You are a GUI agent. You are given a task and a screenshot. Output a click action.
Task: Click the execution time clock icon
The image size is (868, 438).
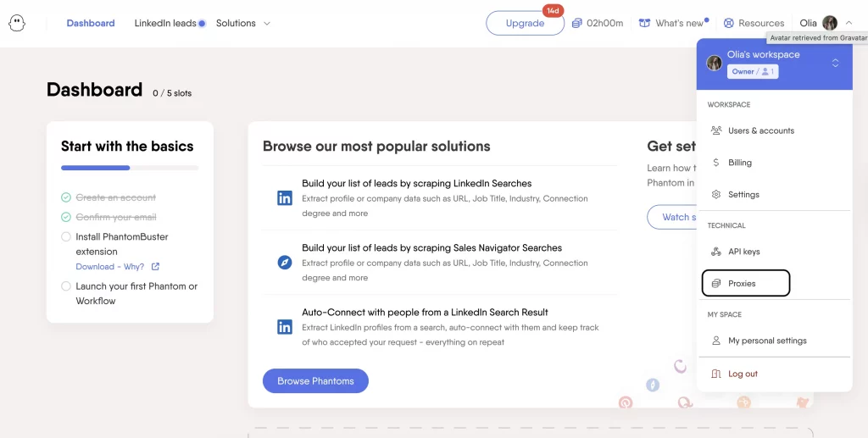pos(576,23)
